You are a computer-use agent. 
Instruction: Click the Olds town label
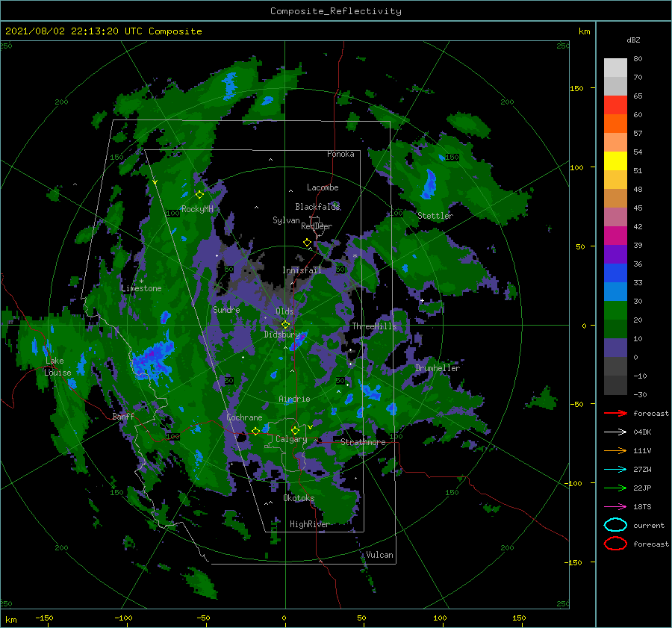[284, 311]
